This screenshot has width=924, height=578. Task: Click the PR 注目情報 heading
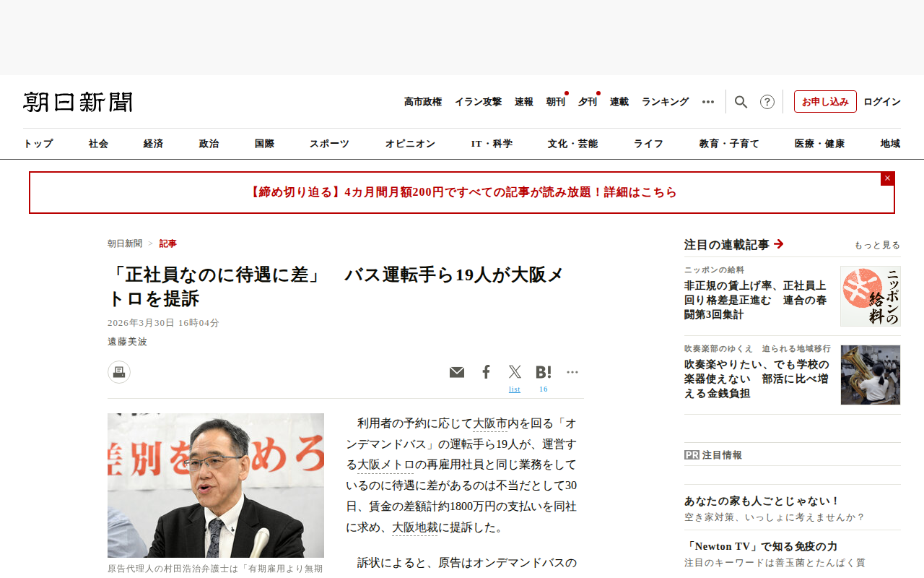713,455
